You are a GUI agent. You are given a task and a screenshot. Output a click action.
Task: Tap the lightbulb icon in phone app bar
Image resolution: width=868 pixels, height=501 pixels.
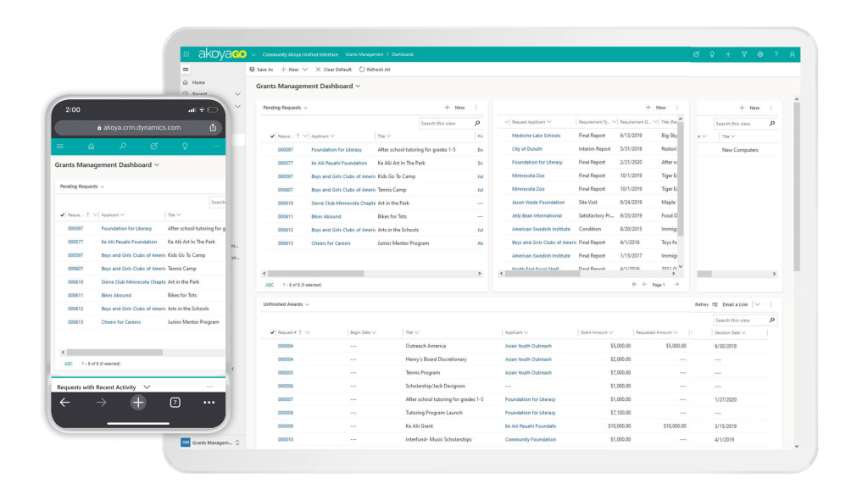coord(185,146)
